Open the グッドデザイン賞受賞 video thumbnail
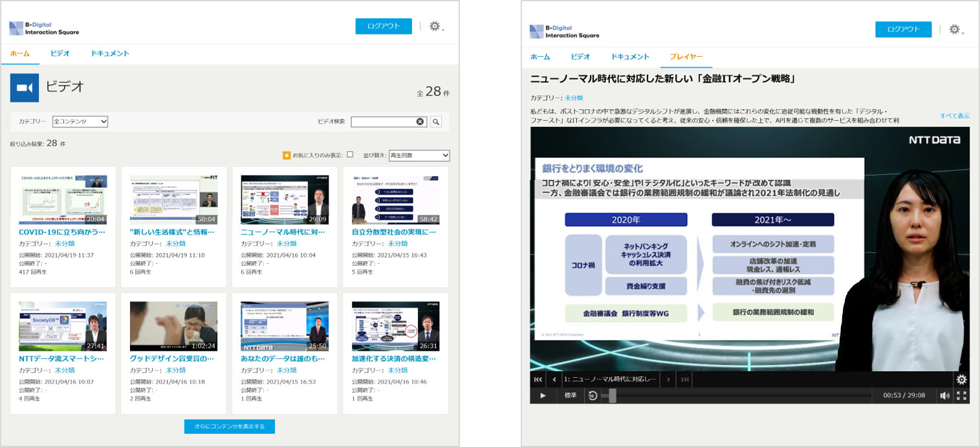Screen dimensions: 980x447 click(x=173, y=326)
